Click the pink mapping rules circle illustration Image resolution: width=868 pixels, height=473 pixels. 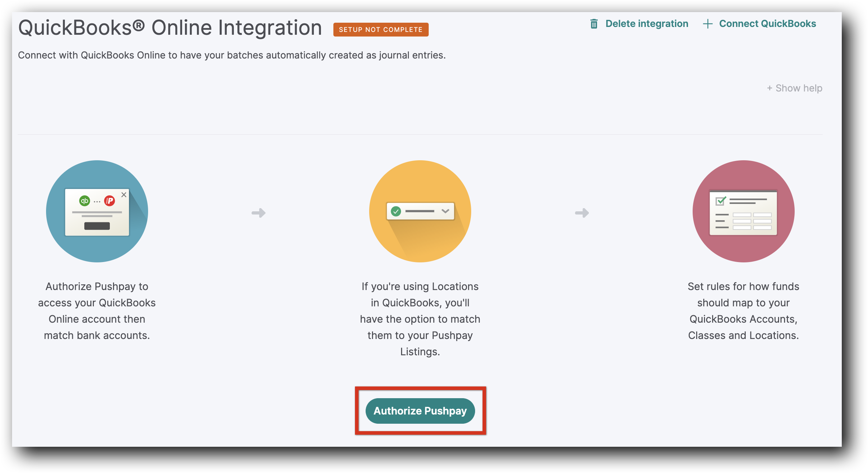[x=743, y=211]
